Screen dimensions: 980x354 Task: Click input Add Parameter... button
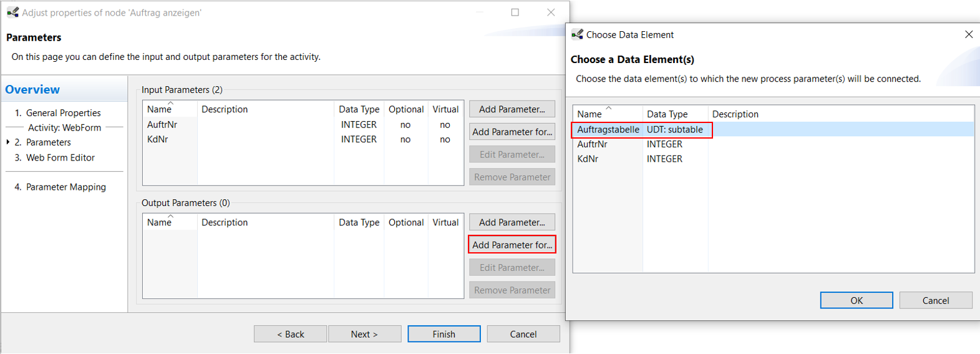[512, 109]
